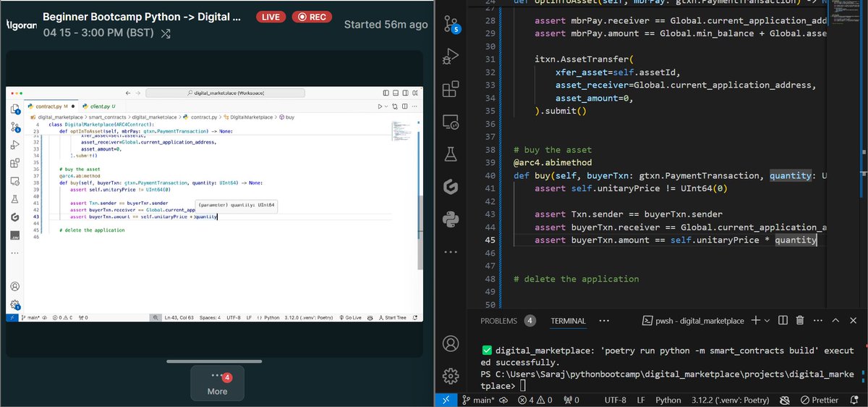Change UTF-8 encoding in right status bar

pos(615,400)
